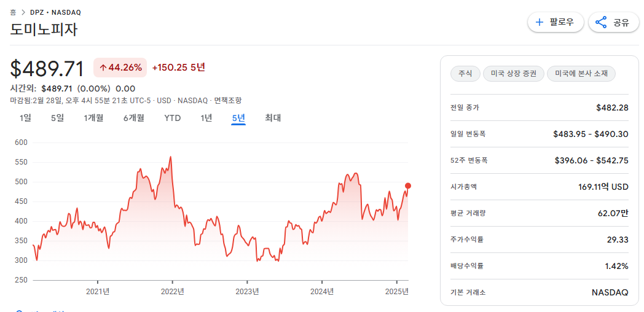Click the 2025년 axis label
Screen dimensions: 644x312
pos(397,292)
